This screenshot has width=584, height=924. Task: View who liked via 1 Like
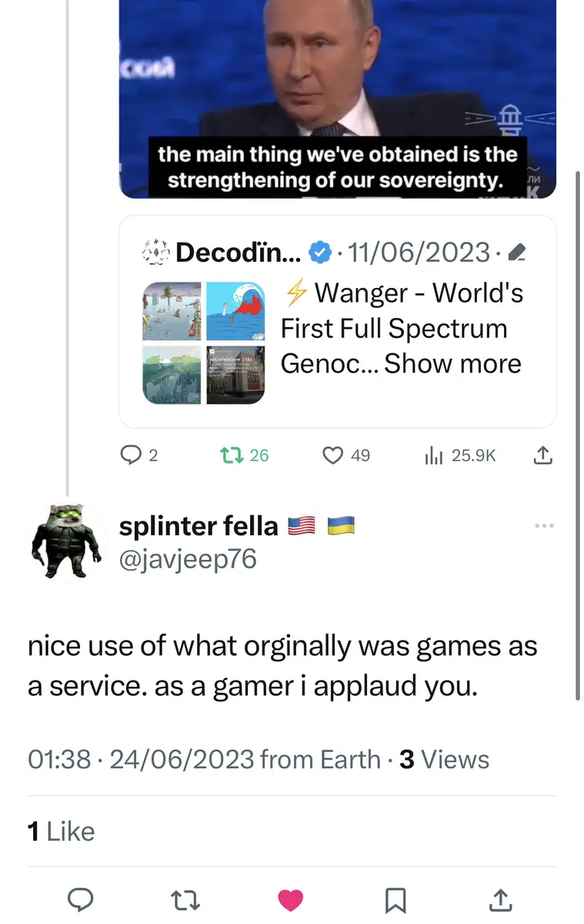click(62, 832)
